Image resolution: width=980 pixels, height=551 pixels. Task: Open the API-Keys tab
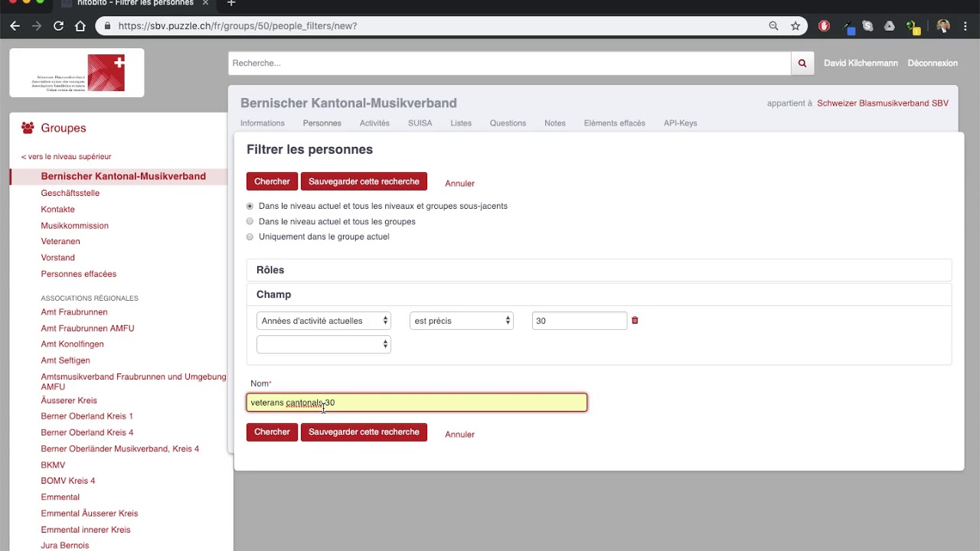(x=681, y=123)
